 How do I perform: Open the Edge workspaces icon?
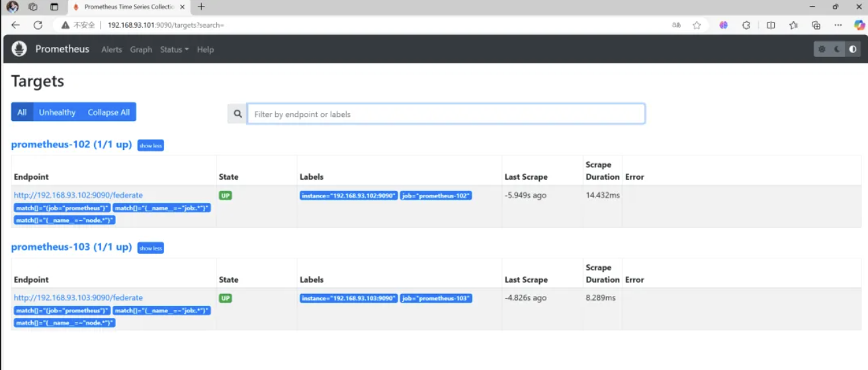coord(33,7)
